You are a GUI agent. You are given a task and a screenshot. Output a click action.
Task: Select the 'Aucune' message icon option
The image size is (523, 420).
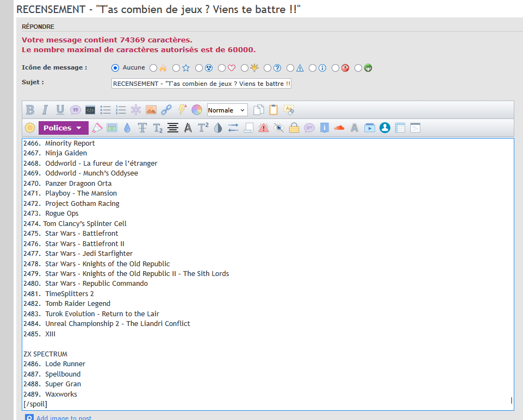click(x=115, y=68)
